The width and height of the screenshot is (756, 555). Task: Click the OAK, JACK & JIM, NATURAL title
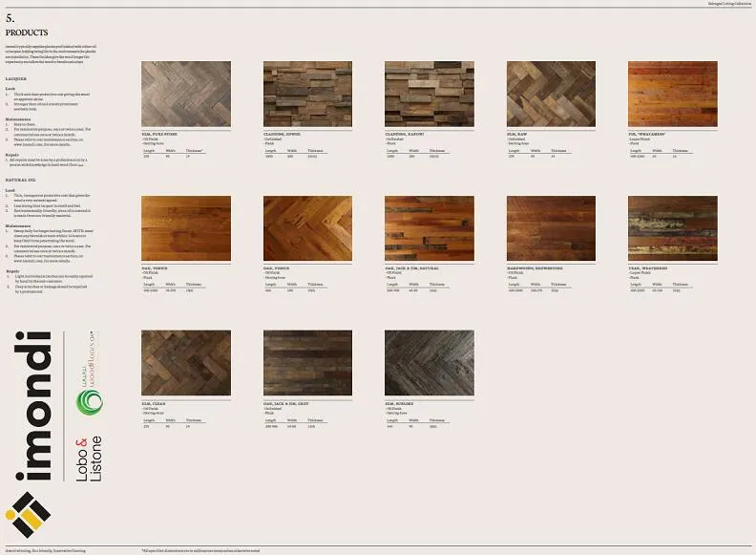pyautogui.click(x=412, y=268)
